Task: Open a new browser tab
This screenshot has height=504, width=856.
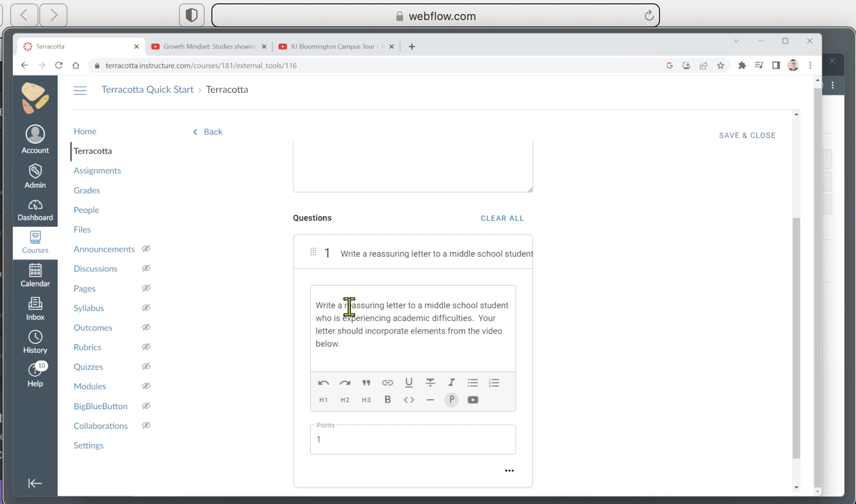Action: coord(412,47)
